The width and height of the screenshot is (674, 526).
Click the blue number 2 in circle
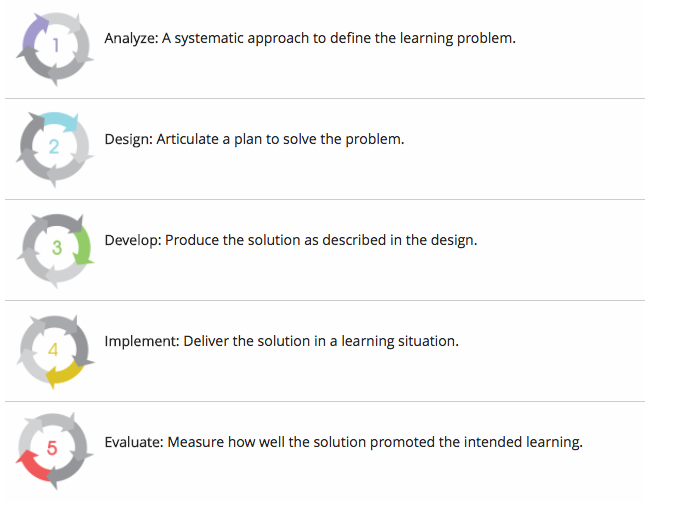pos(54,147)
